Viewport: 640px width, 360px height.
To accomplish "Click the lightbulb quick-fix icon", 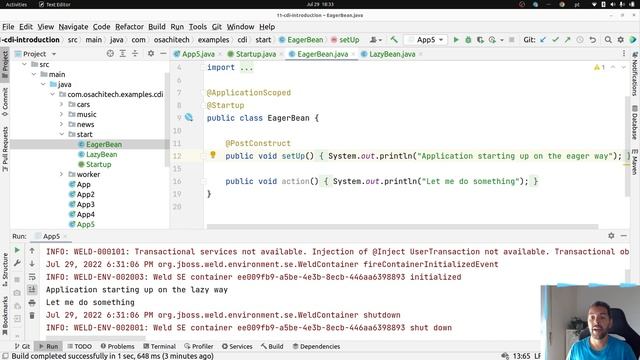I will [x=213, y=155].
